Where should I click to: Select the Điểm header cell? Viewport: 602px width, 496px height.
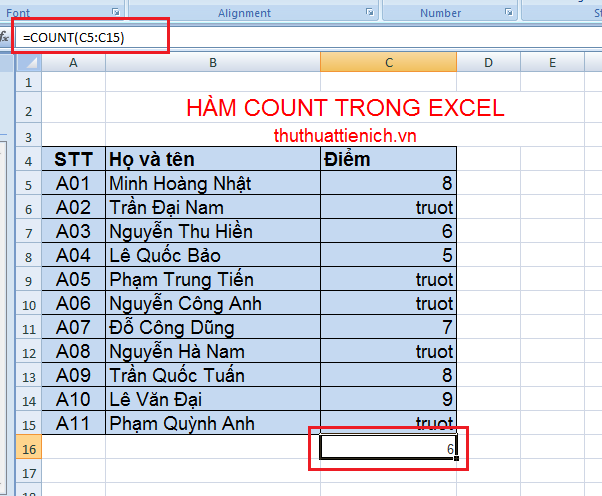pyautogui.click(x=389, y=159)
